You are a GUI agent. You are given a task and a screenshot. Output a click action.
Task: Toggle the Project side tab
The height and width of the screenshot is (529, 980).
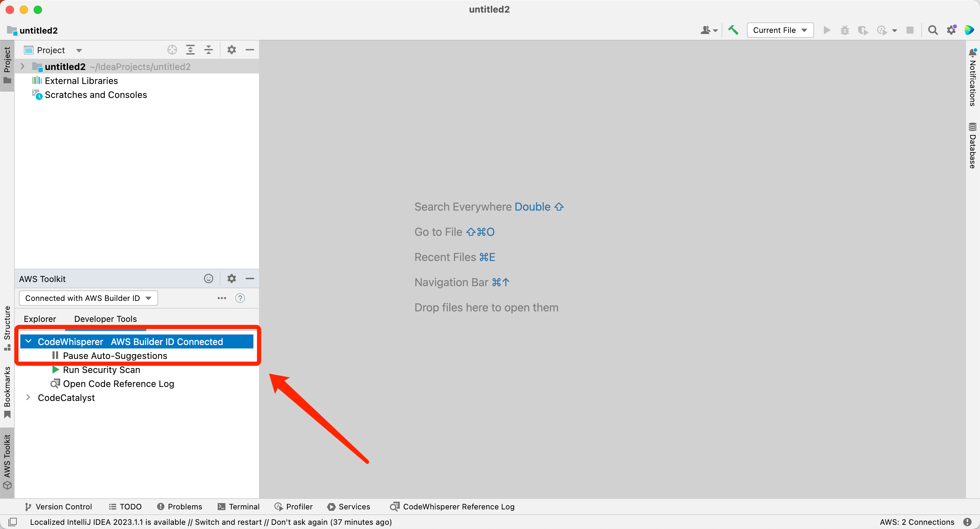[x=7, y=65]
